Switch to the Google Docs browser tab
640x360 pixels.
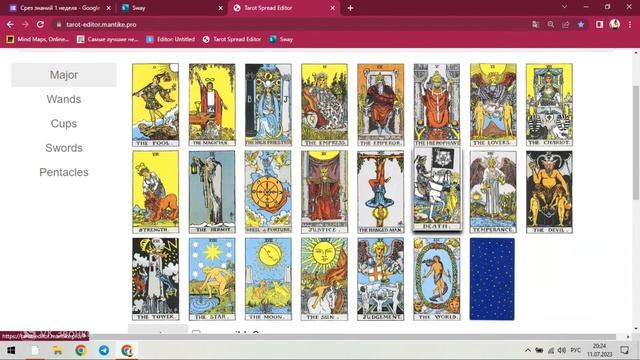click(x=60, y=8)
